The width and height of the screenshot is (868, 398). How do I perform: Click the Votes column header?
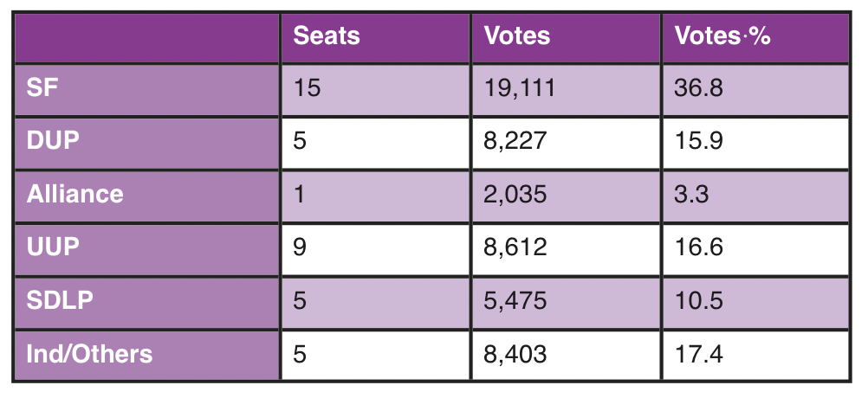tap(517, 36)
